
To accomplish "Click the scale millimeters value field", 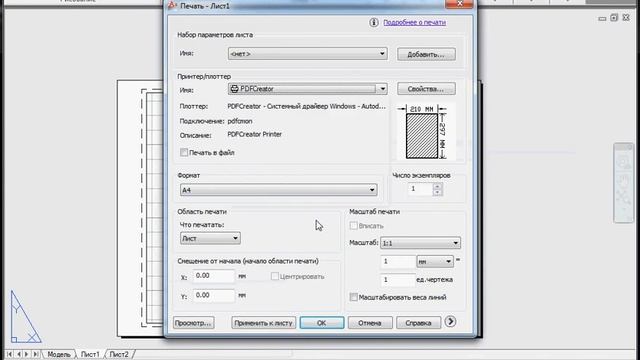I will click(397, 261).
